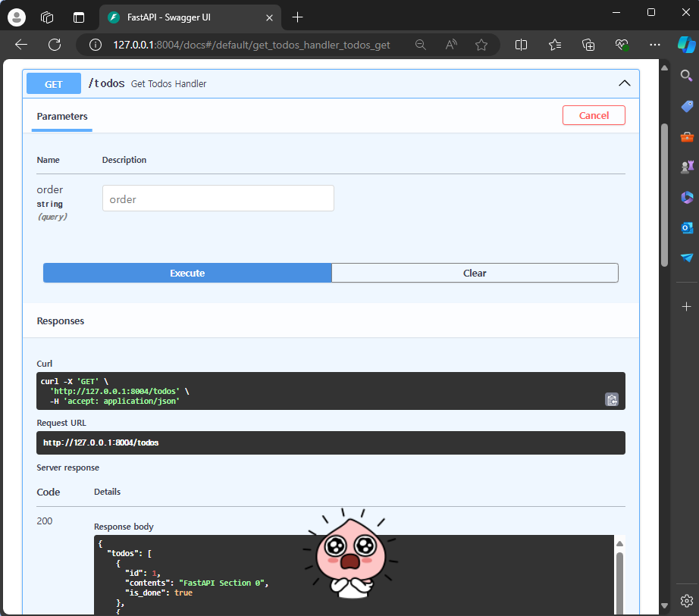
Task: Open the Settings and more menu
Action: click(655, 45)
